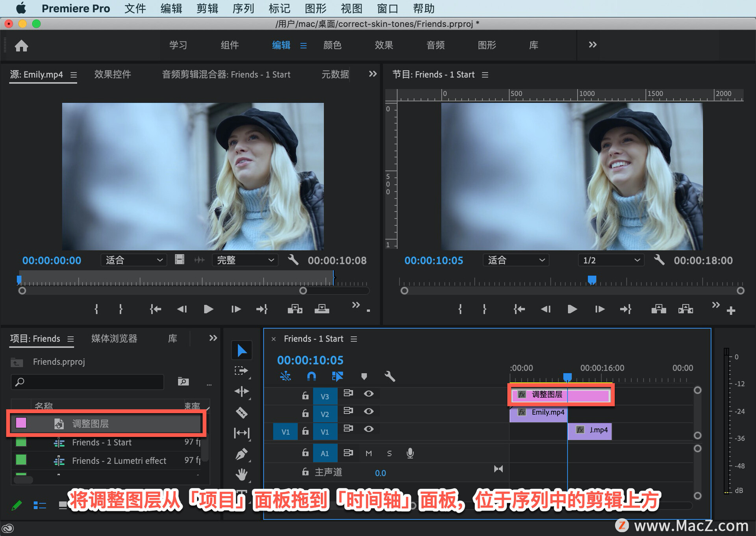Expand workspace overflow chevrons
The image size is (756, 536).
click(592, 45)
